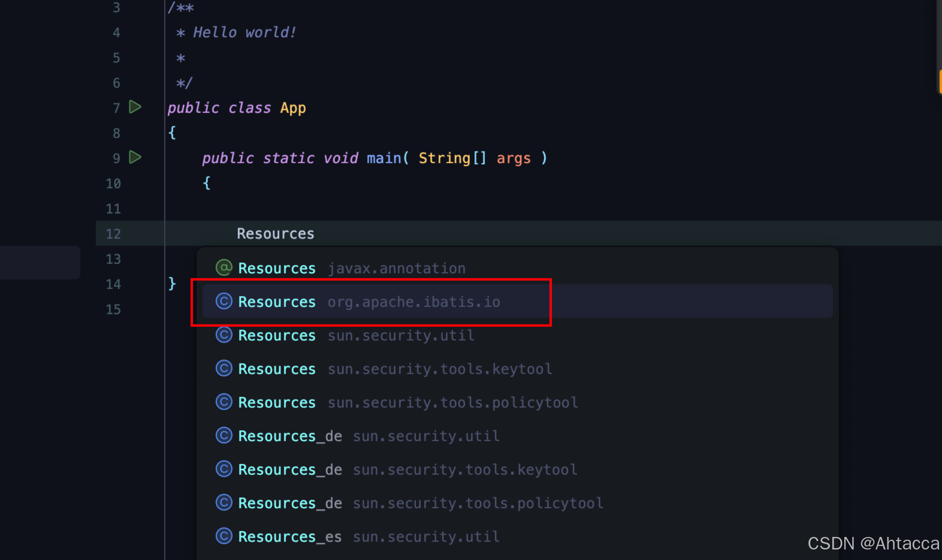Select Resources_de from sun.security.tools.keytool
The width and height of the screenshot is (942, 560).
pyautogui.click(x=518, y=469)
